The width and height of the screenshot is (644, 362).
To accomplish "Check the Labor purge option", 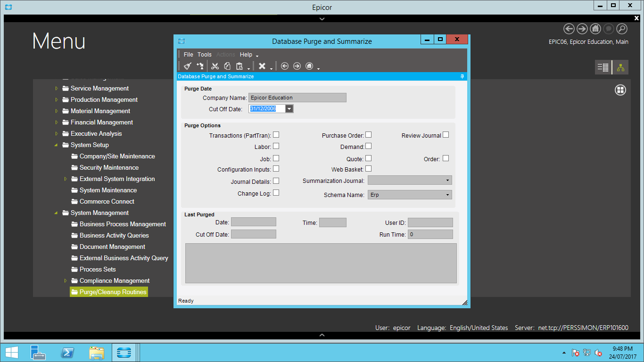I will pos(276,146).
